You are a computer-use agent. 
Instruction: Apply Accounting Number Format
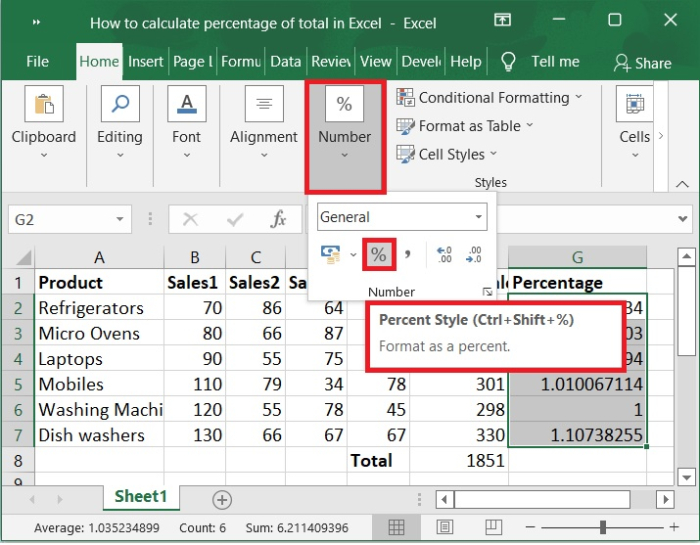[x=330, y=254]
